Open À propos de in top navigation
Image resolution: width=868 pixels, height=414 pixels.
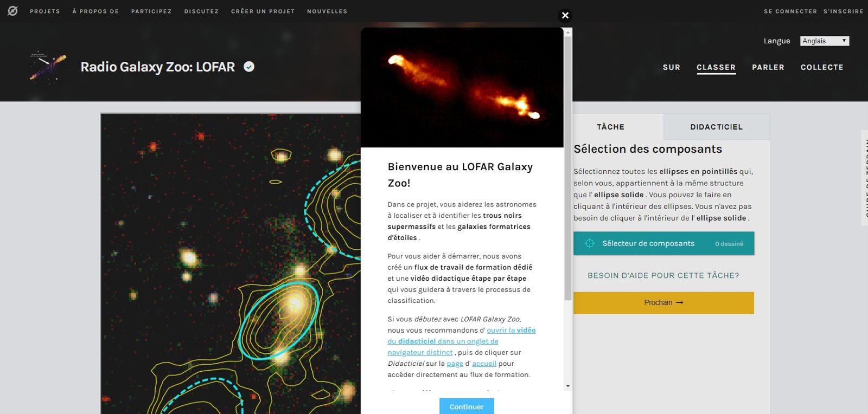coord(95,11)
